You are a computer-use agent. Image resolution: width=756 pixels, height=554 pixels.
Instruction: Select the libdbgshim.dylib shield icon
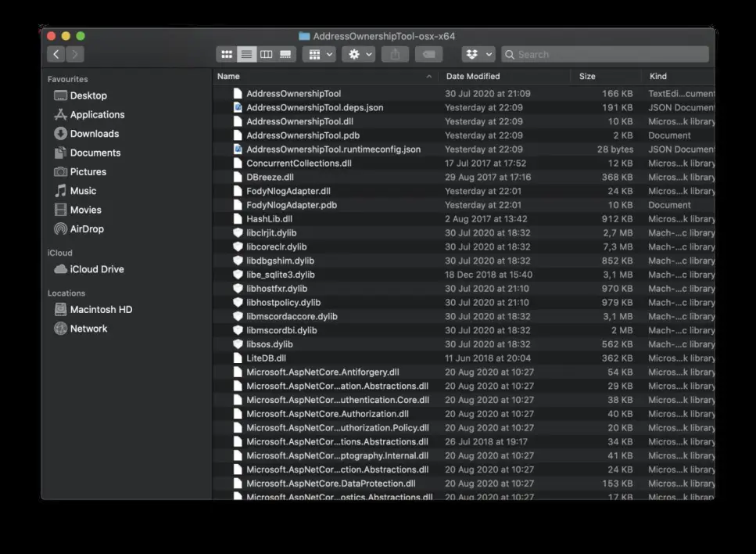click(238, 261)
